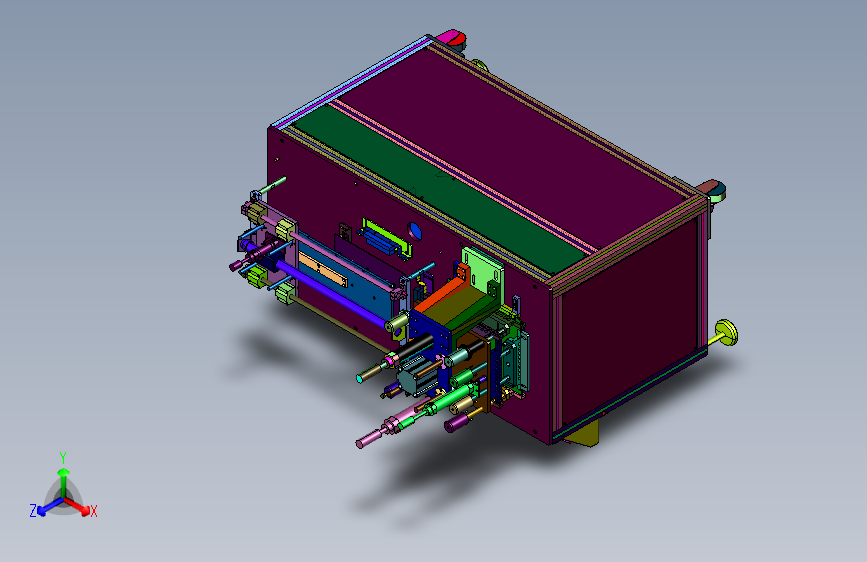The width and height of the screenshot is (867, 562).
Task: Select the maroon right end panel of the cabinet
Action: point(629,321)
